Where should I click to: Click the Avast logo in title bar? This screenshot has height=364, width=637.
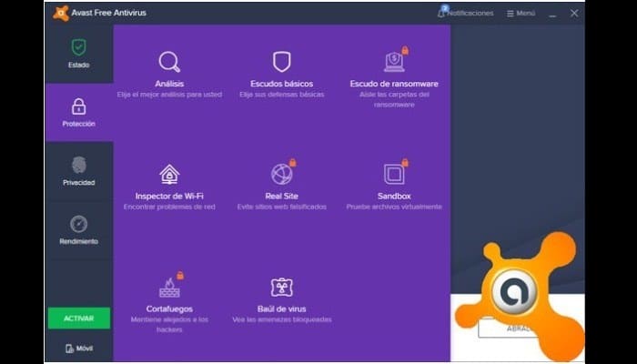(61, 13)
